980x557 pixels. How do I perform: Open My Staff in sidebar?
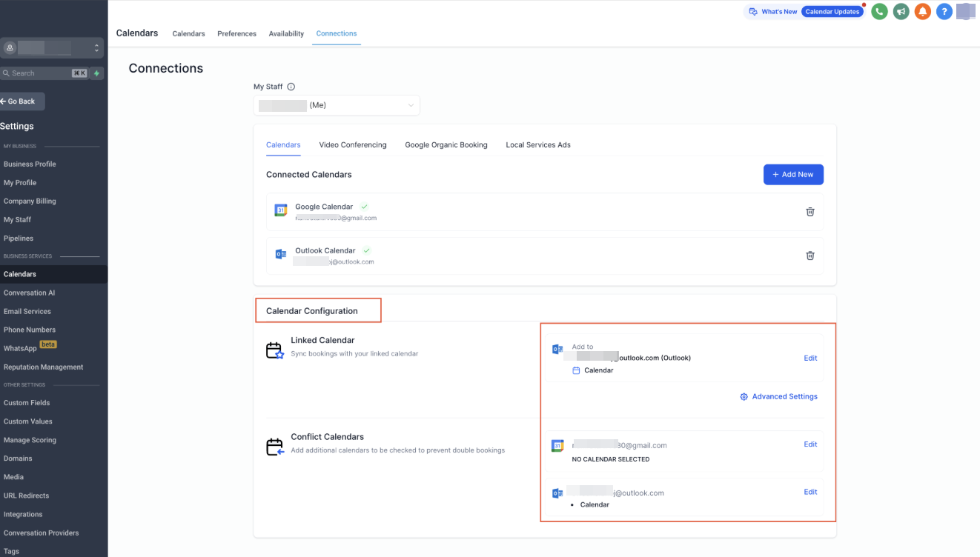[17, 220]
